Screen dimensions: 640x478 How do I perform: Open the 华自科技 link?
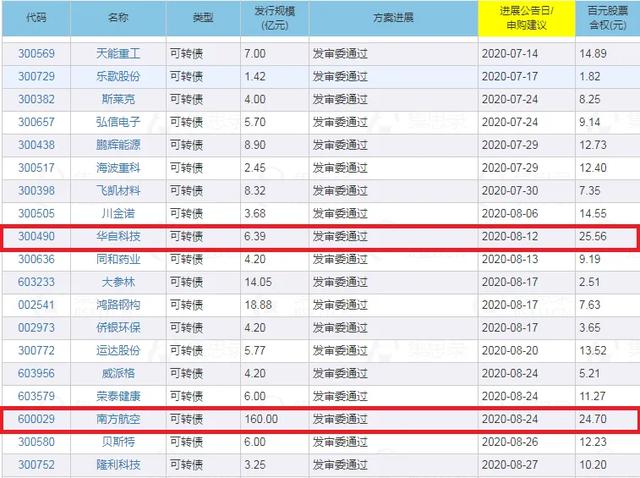[118, 236]
